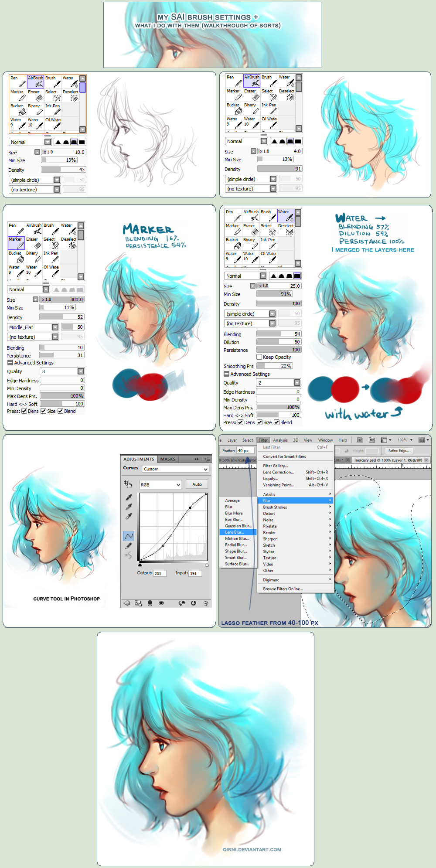The height and width of the screenshot is (868, 436).
Task: Open the RGB channel dropdown
Action: point(160,484)
